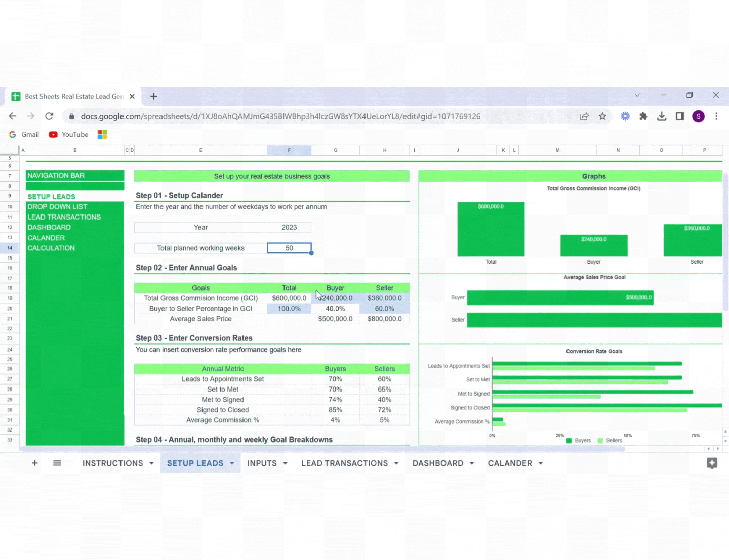
Task: Select Seller average price $800,000.0
Action: (x=384, y=319)
